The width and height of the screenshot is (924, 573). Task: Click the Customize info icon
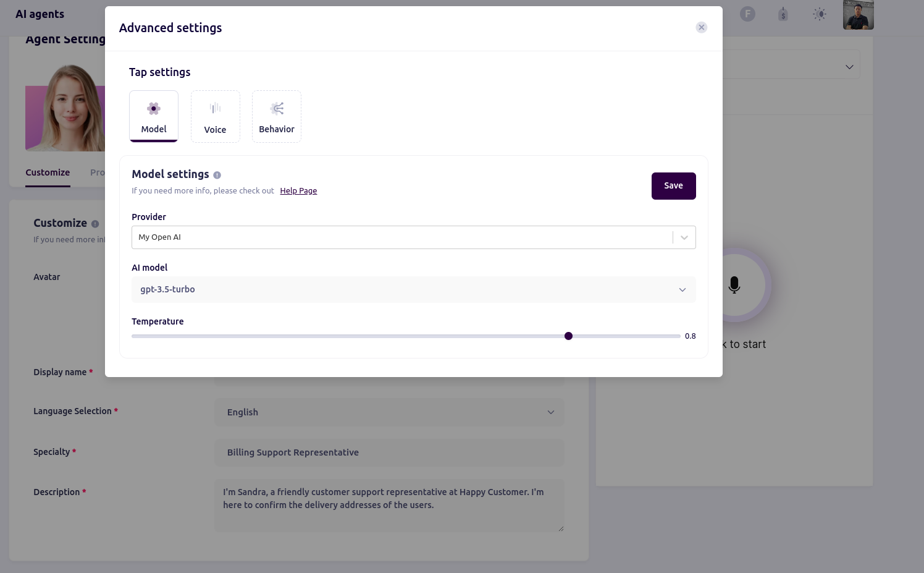click(x=95, y=224)
